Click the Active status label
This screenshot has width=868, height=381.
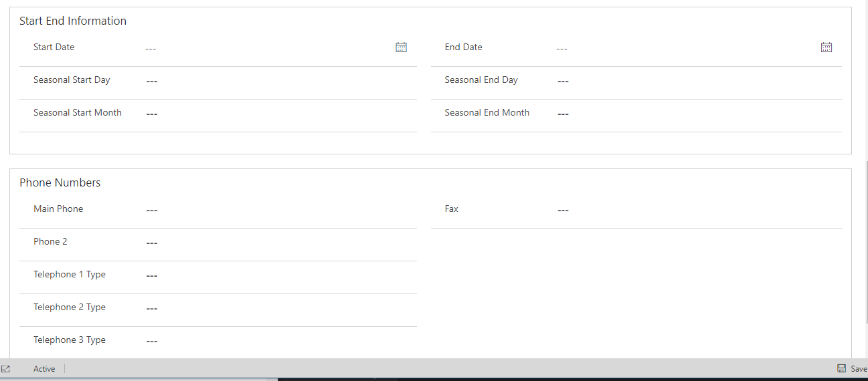(x=44, y=368)
